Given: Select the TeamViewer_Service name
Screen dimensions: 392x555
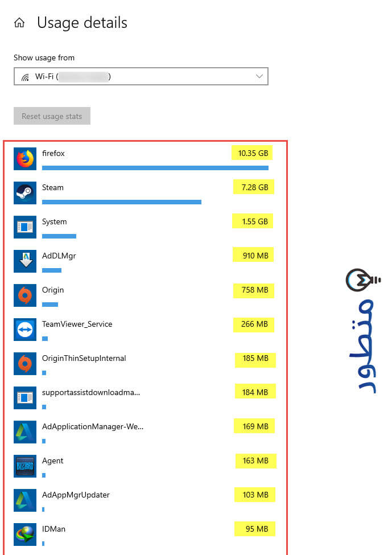Looking at the screenshot, I should point(77,324).
